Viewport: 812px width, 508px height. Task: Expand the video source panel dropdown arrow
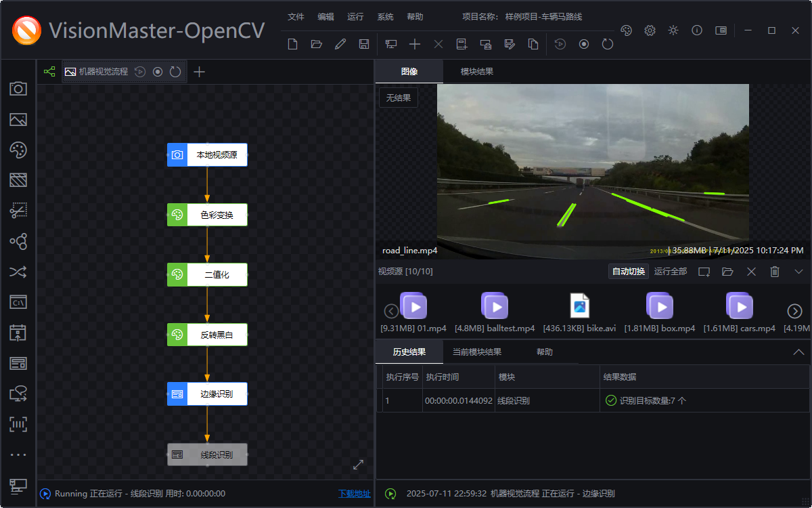pyautogui.click(x=799, y=271)
